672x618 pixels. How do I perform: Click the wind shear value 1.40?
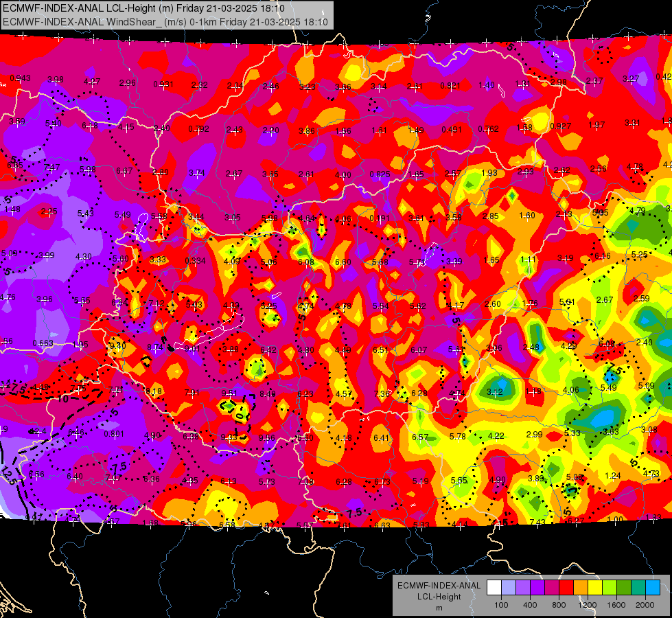[487, 85]
